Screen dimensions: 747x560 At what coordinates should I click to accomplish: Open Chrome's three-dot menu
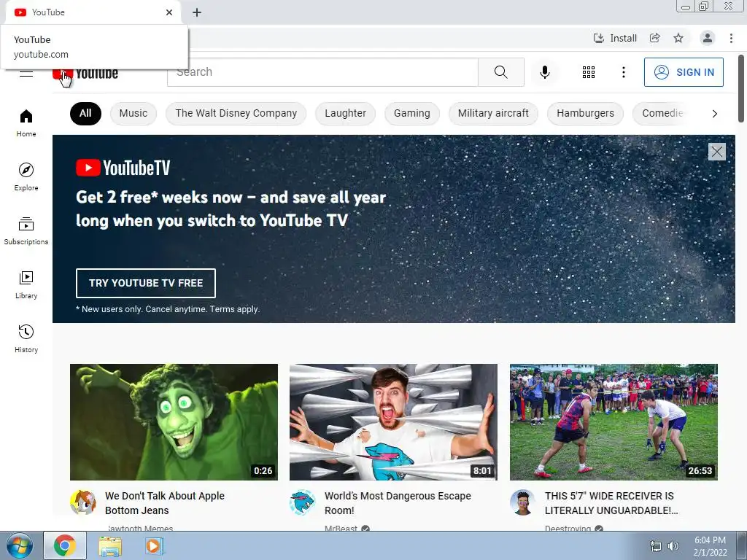point(731,38)
